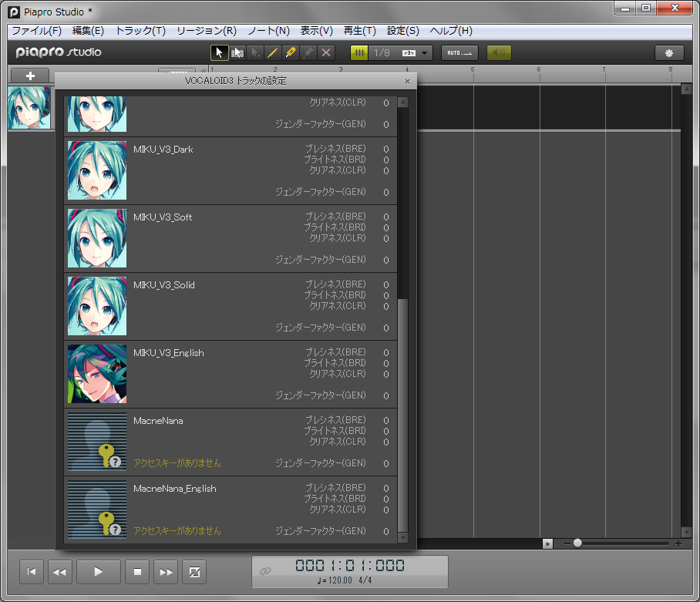Image resolution: width=700 pixels, height=602 pixels.
Task: Open settings with the gear button
Action: tap(668, 53)
